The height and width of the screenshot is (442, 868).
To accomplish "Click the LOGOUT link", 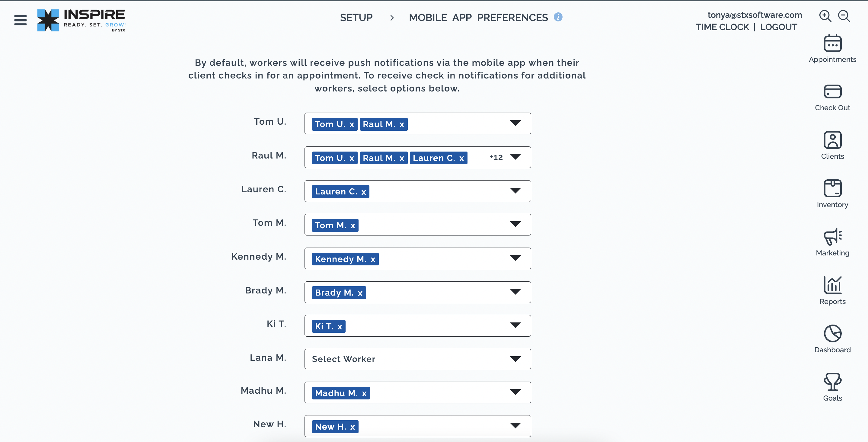I will 778,27.
